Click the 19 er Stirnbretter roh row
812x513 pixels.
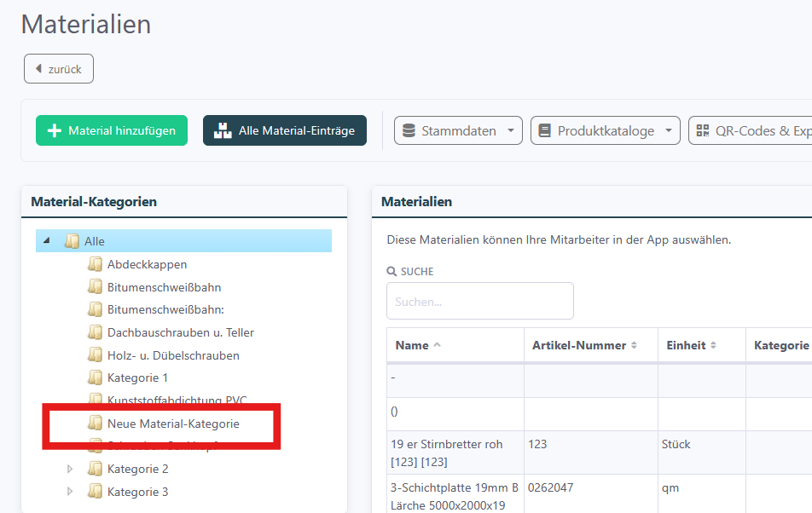pyautogui.click(x=599, y=452)
